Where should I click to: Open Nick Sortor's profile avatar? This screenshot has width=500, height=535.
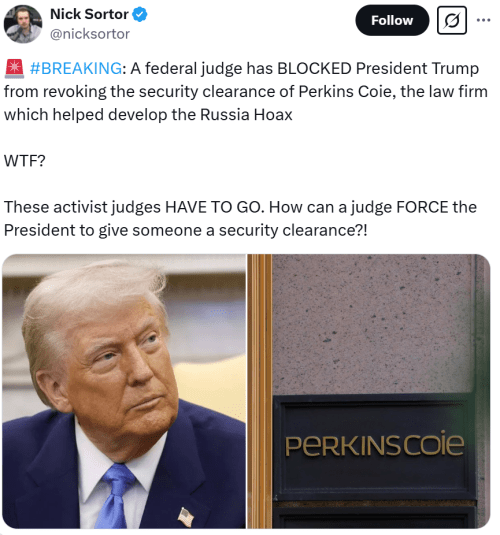point(23,24)
